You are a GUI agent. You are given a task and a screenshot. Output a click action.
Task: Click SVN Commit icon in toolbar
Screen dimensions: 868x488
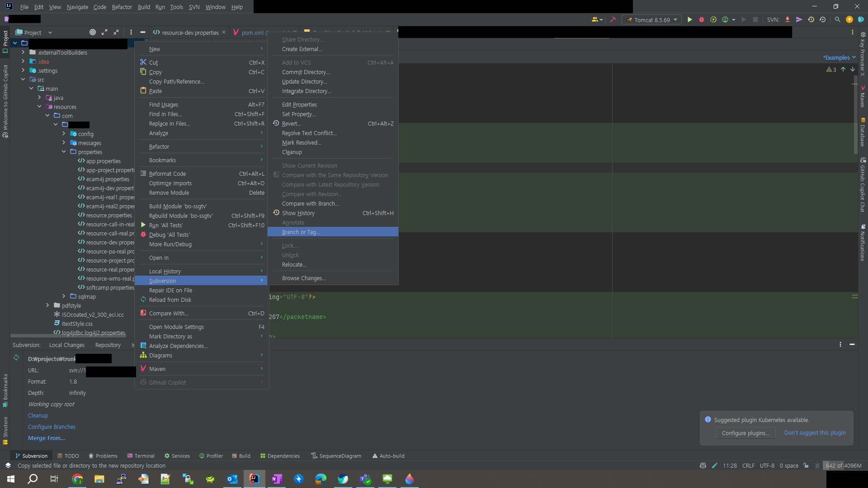pos(799,19)
